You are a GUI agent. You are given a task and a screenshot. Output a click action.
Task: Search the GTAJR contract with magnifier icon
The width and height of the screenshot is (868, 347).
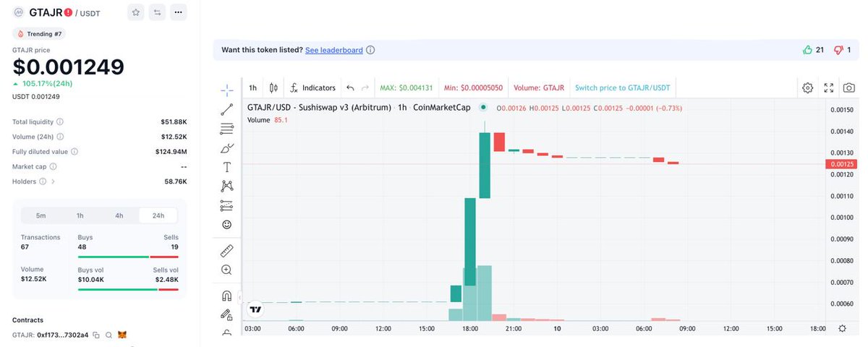click(x=109, y=335)
